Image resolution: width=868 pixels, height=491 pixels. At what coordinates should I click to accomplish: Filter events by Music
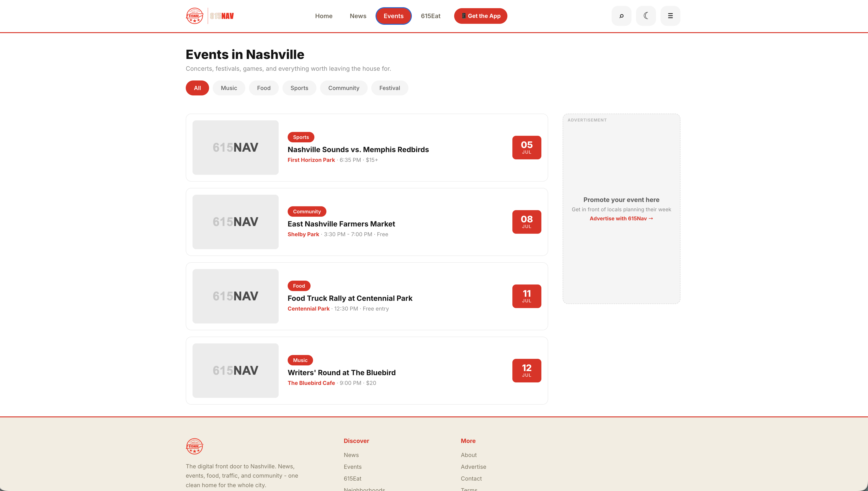229,88
